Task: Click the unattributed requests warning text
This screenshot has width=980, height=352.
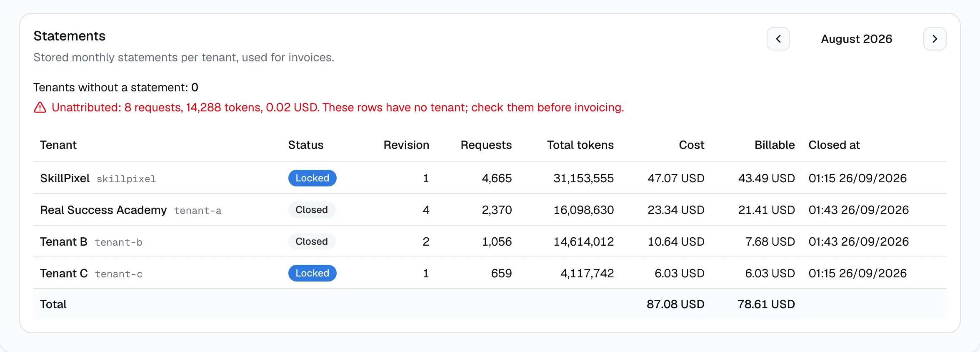Action: tap(338, 108)
